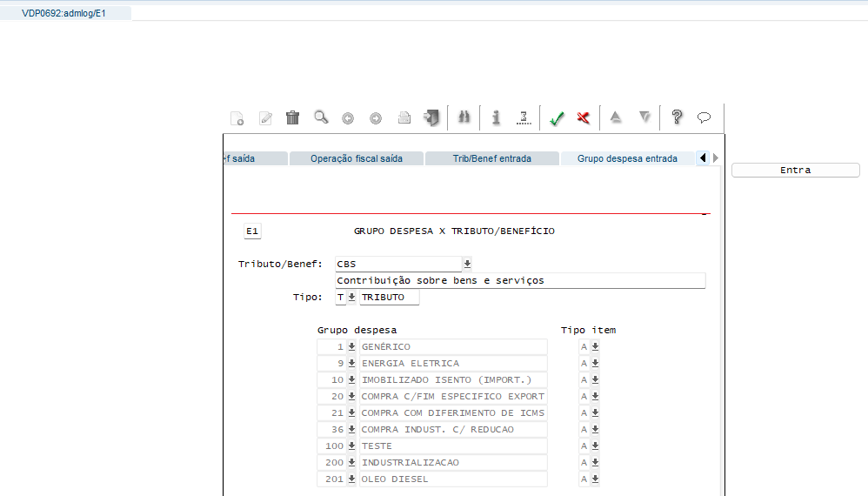Open lookup arrow for group 36 row
868x496 pixels.
(x=351, y=430)
